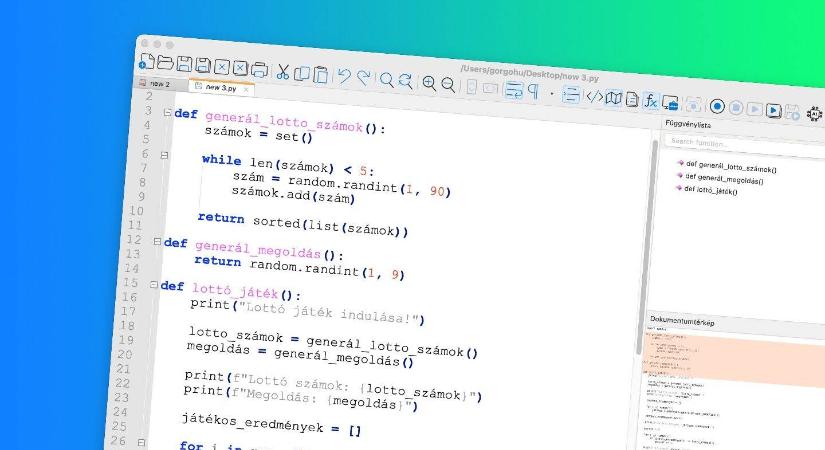The width and height of the screenshot is (825, 450).
Task: Click the Close All documents toolbar icon
Action: [240, 68]
